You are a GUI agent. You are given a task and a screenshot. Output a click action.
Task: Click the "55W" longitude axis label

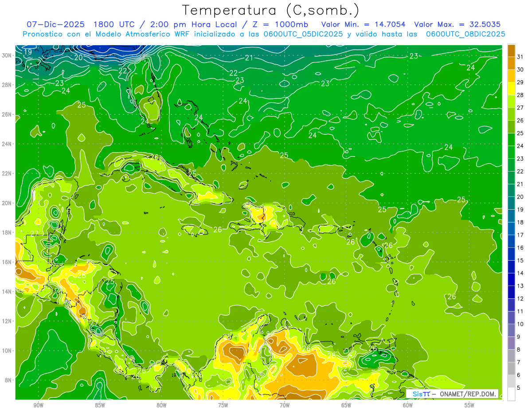click(x=469, y=405)
